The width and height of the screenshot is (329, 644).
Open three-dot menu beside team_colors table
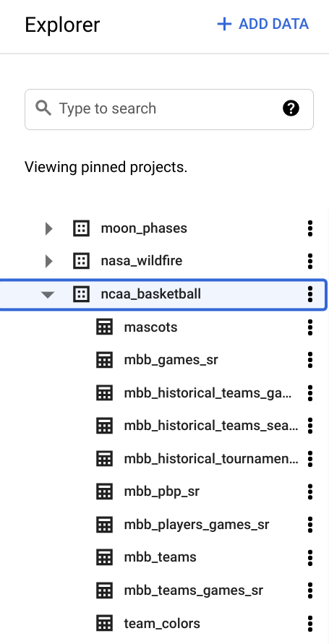tap(310, 624)
